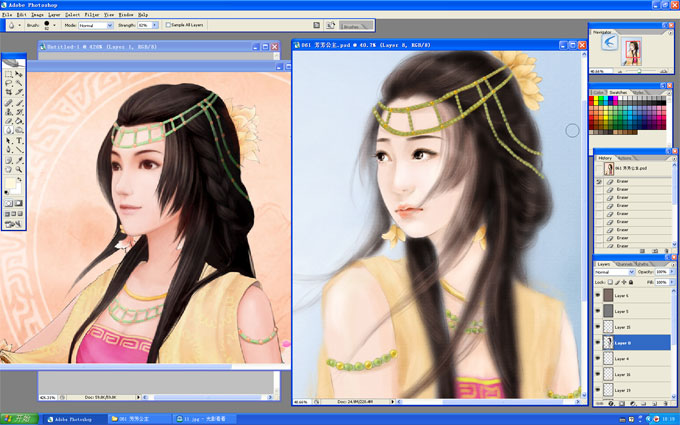This screenshot has height=425, width=680.
Task: Open the Image menu
Action: coord(37,15)
